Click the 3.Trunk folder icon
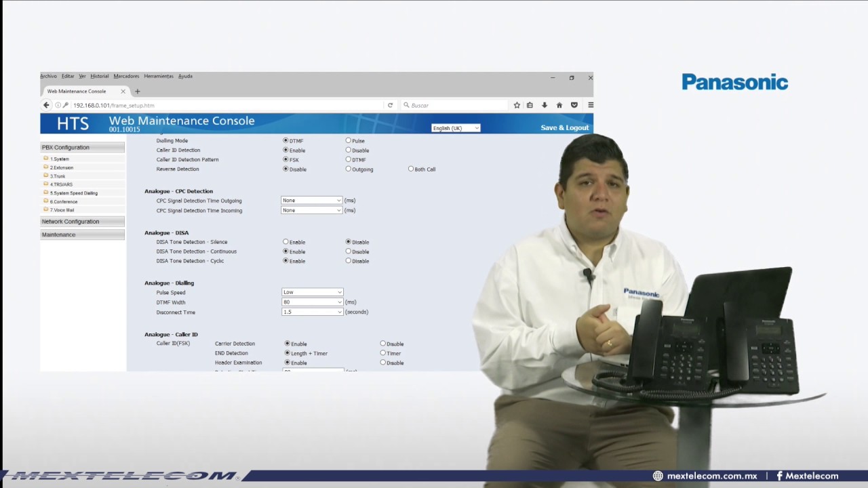This screenshot has width=868, height=488. (x=46, y=176)
